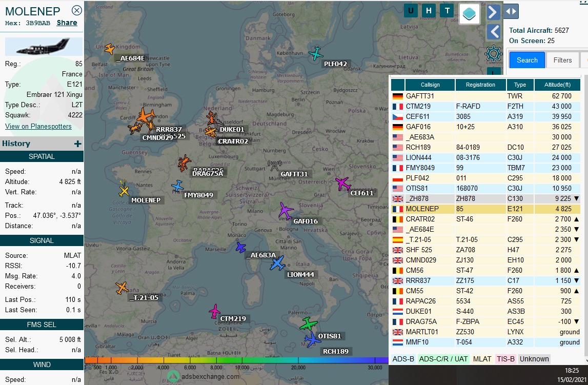This screenshot has height=385, width=588.
Task: Toggle the H map button
Action: coord(429,11)
